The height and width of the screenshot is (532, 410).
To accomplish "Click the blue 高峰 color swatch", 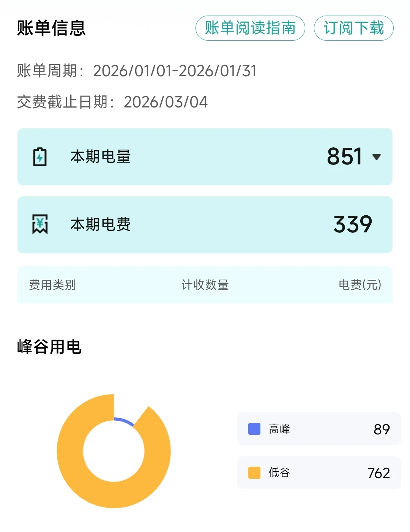I will [254, 429].
